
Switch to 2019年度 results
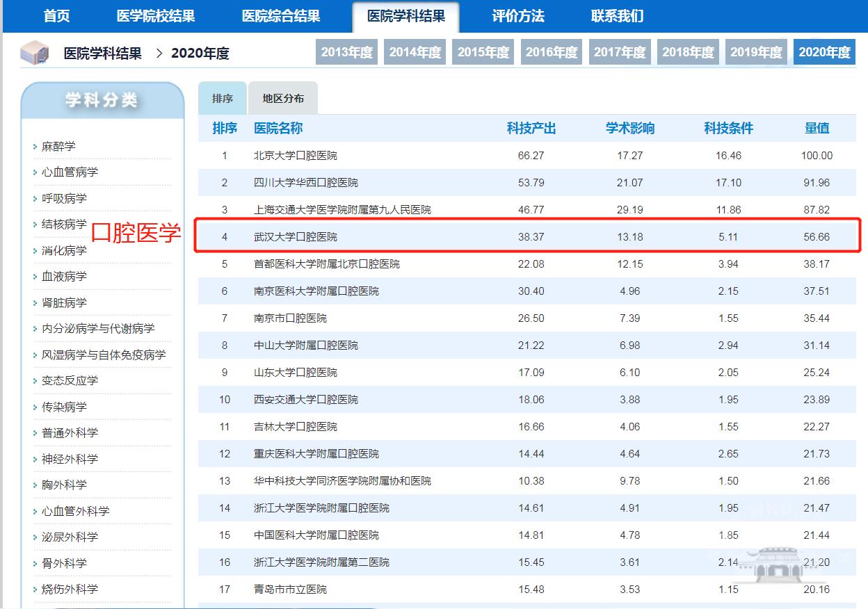[756, 52]
